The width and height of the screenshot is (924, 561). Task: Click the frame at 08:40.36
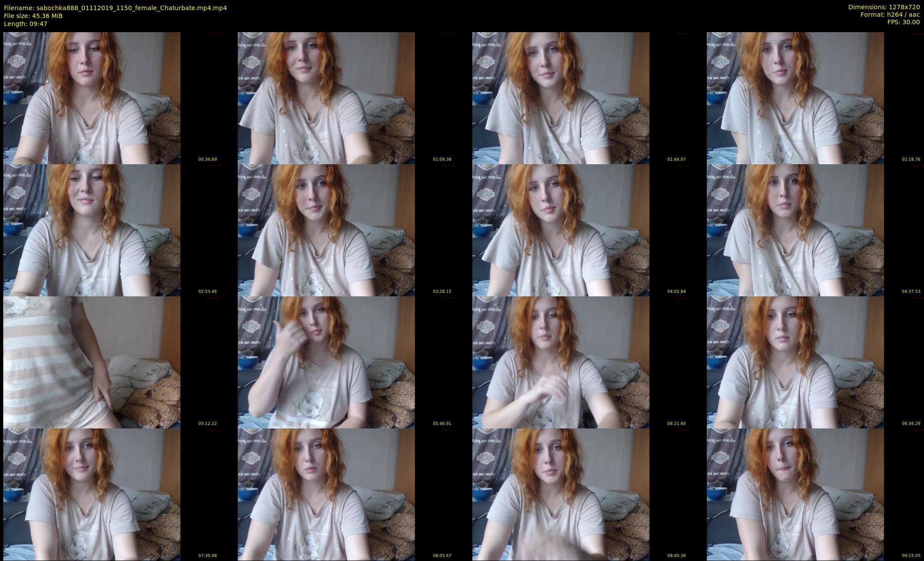[561, 494]
